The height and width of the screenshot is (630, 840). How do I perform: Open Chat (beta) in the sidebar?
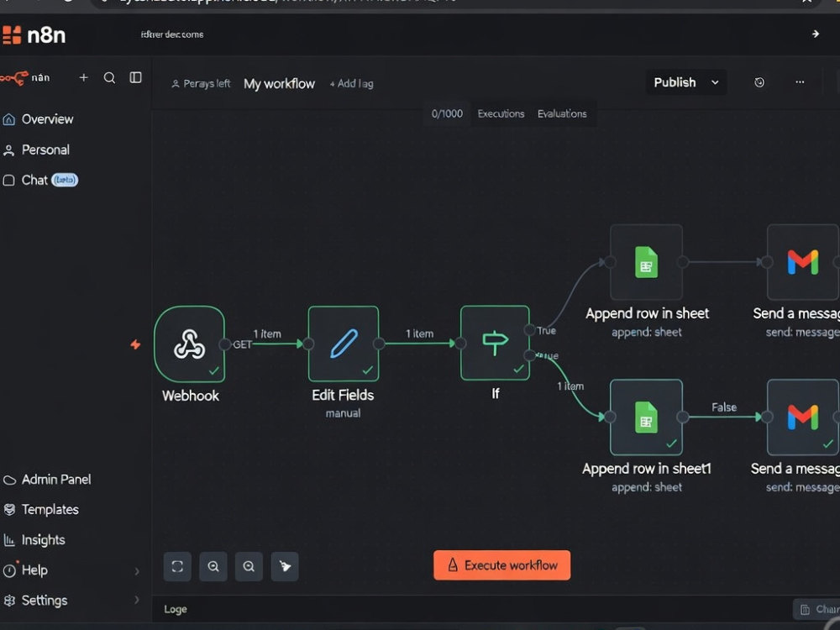coord(40,180)
